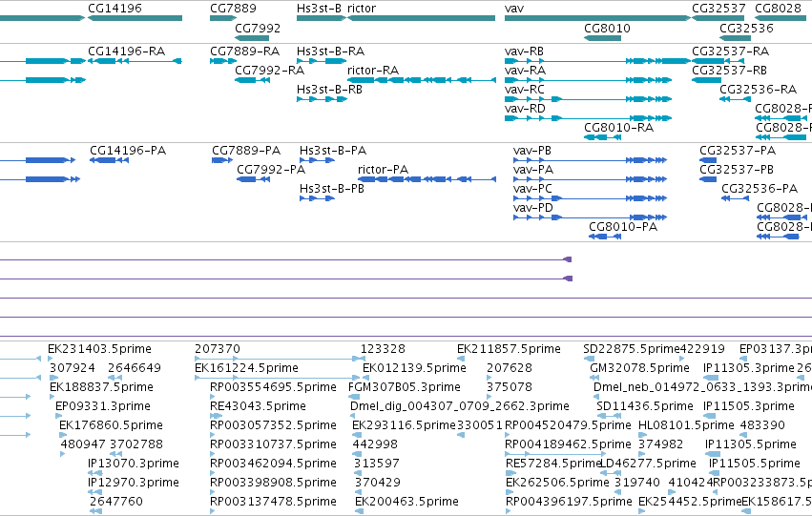Select the CG7889-RA transcript label

point(244,52)
